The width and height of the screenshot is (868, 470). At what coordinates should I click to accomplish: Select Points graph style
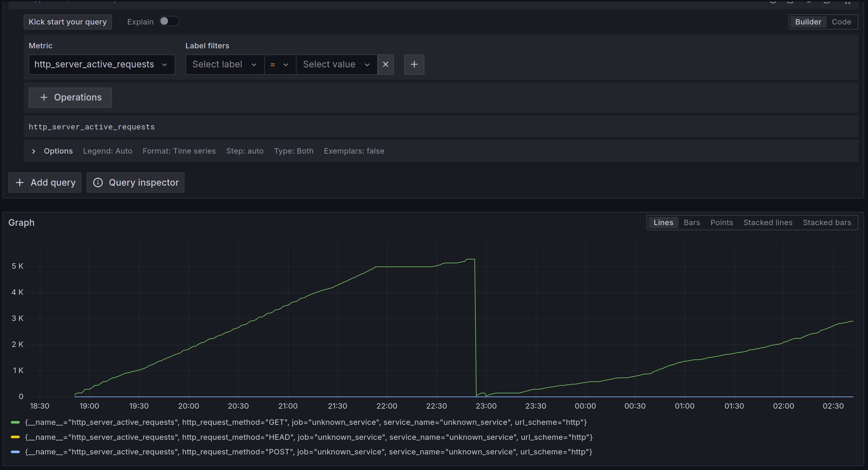click(x=721, y=223)
